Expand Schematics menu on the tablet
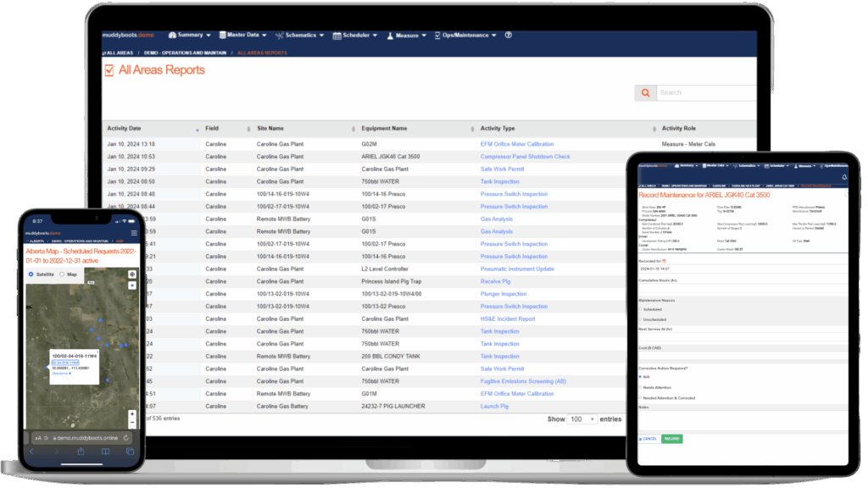Screen dimensions: 868x488 click(746, 165)
